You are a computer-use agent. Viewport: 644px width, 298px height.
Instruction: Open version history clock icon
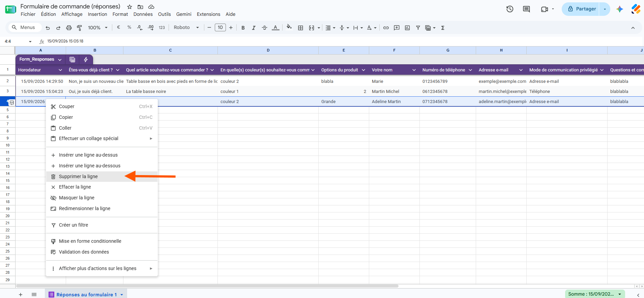coord(510,9)
